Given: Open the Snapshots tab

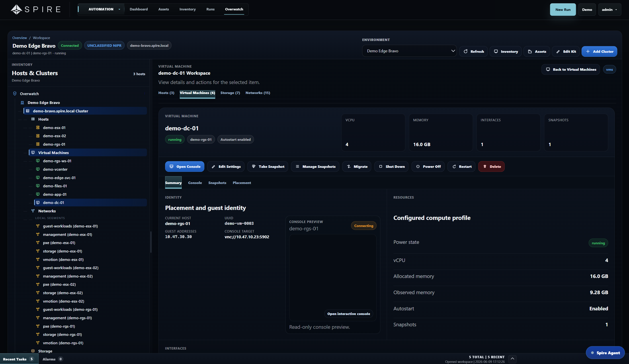Looking at the screenshot, I should 217,183.
